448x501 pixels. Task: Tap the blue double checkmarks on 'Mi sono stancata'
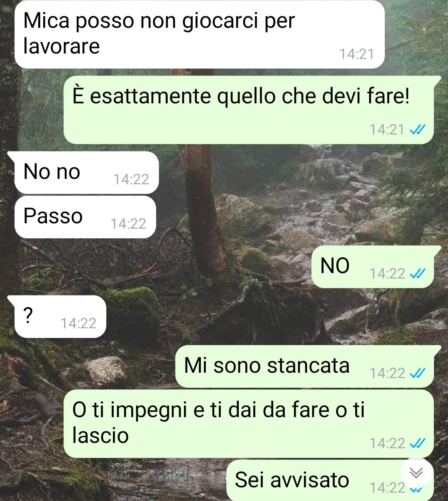point(417,374)
